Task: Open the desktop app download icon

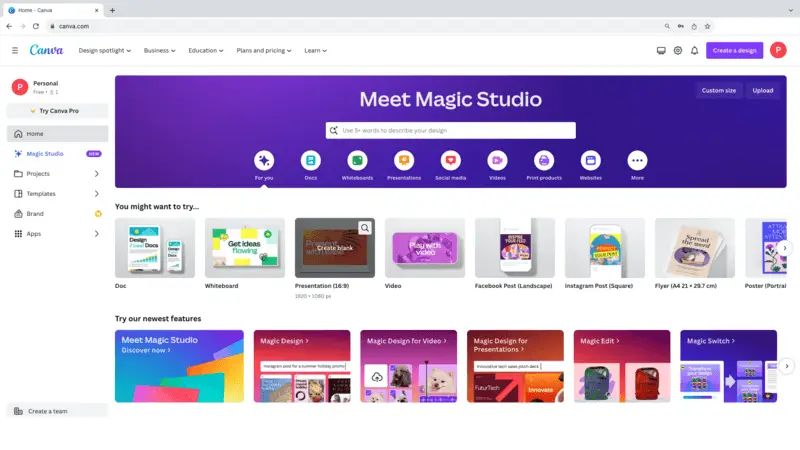Action: click(661, 51)
